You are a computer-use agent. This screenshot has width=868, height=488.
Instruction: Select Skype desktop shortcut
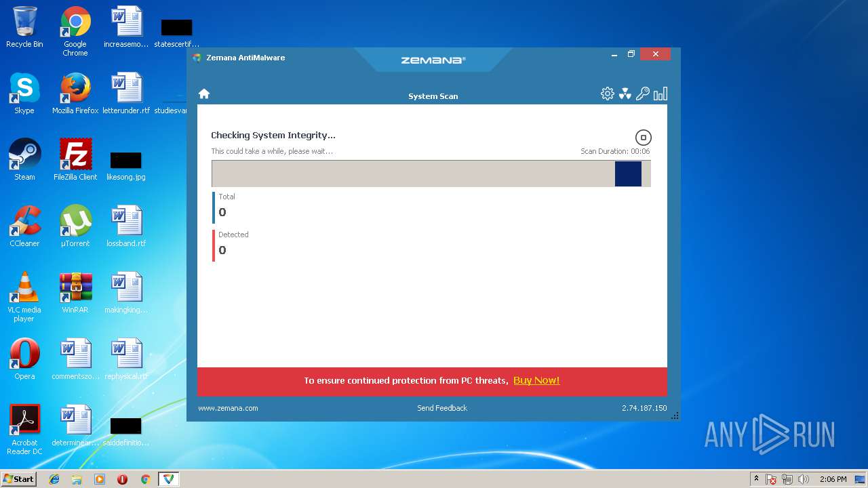pos(24,94)
